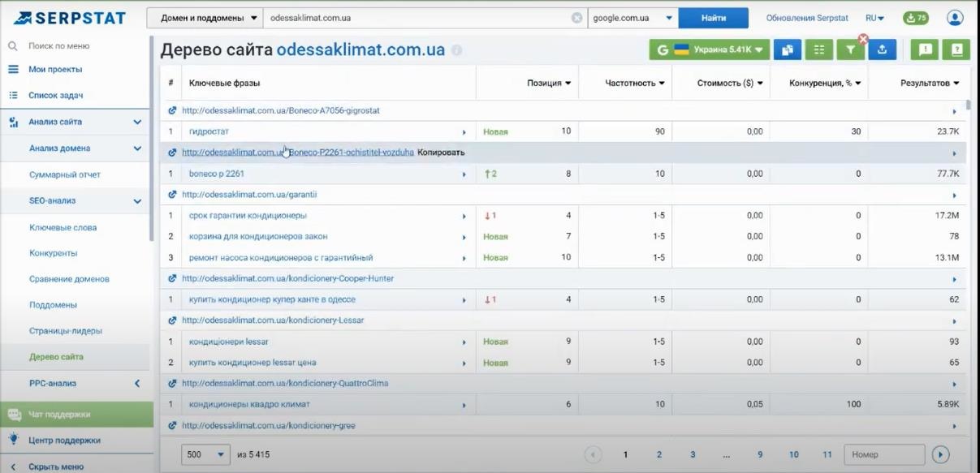Screen dimensions: 980x473
Task: Go to the previous page arrow
Action: click(594, 455)
